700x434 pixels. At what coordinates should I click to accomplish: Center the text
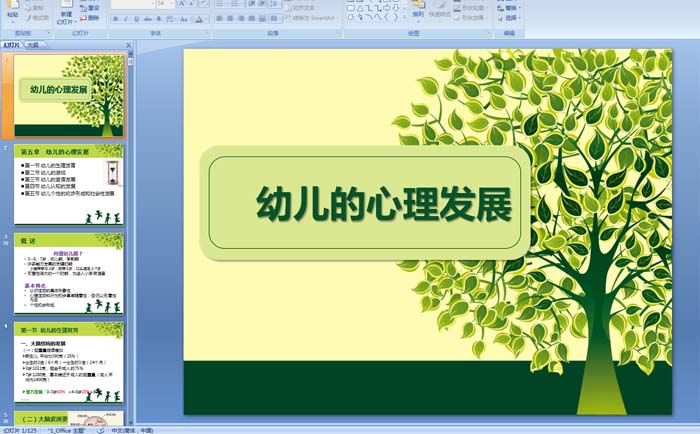pos(230,19)
